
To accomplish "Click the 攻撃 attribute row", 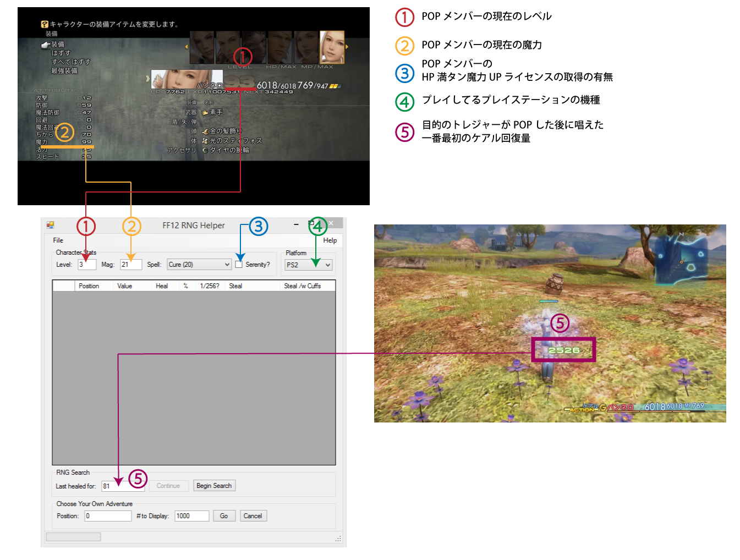I will pyautogui.click(x=64, y=98).
